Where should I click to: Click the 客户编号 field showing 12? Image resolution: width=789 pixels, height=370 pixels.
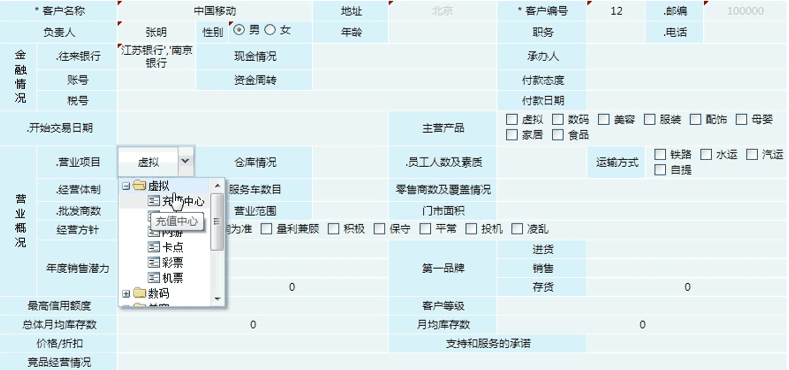click(x=616, y=11)
